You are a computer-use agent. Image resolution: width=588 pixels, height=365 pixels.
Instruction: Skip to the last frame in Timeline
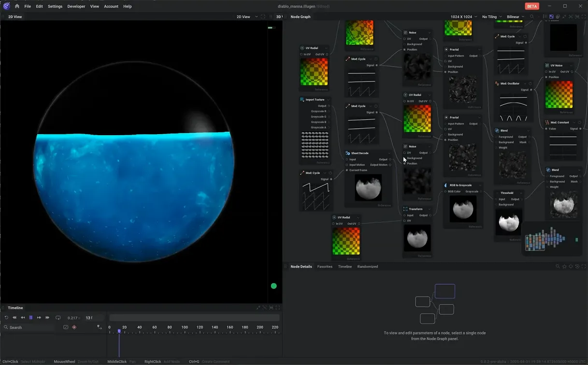tap(47, 318)
